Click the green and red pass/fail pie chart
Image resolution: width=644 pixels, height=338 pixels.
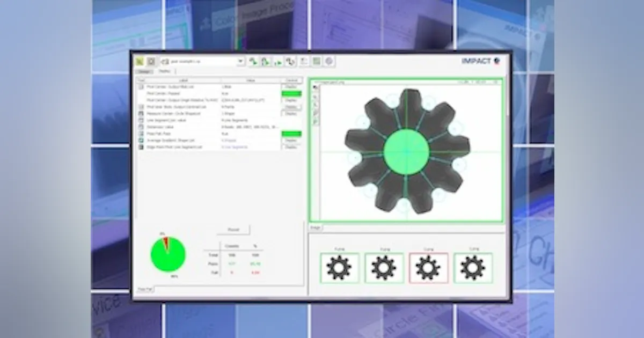tap(168, 254)
